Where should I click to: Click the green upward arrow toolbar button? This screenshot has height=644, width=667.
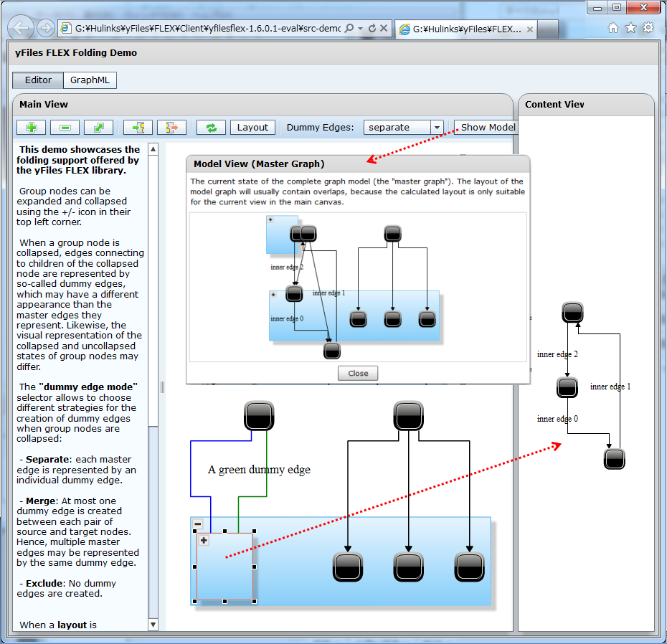tap(98, 127)
